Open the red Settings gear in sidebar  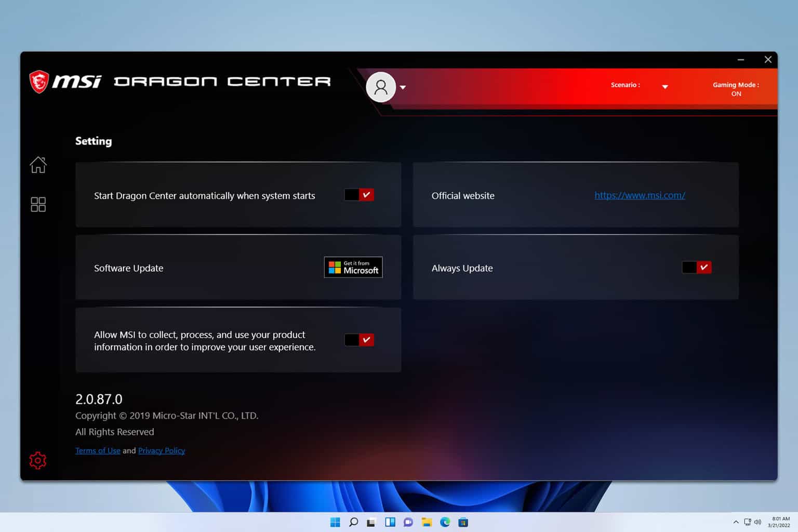[x=37, y=460]
